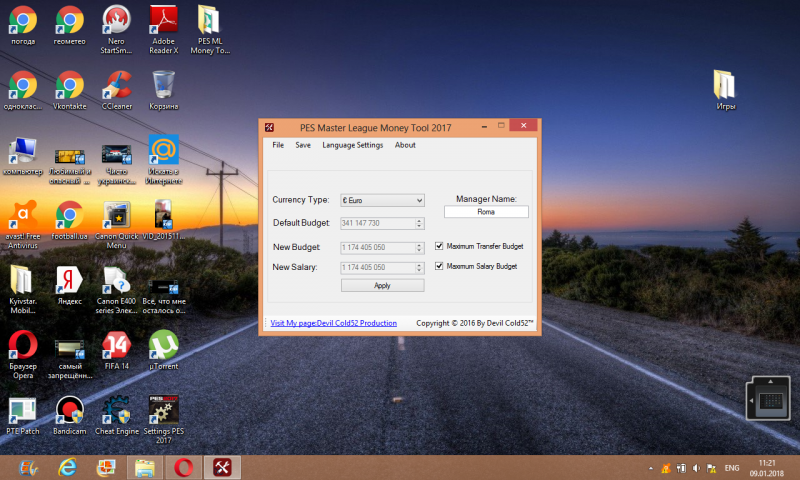The height and width of the screenshot is (480, 800).
Task: Open the File menu
Action: pos(278,145)
